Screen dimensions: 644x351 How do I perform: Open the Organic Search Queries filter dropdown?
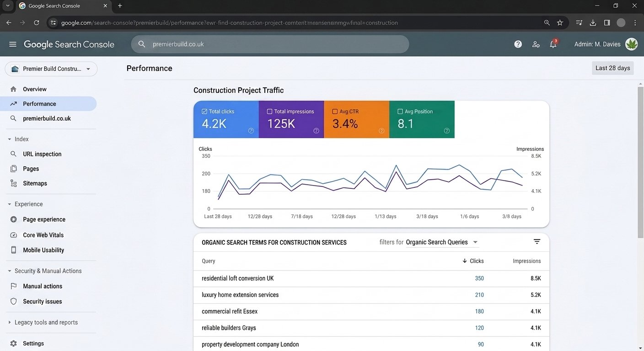442,242
